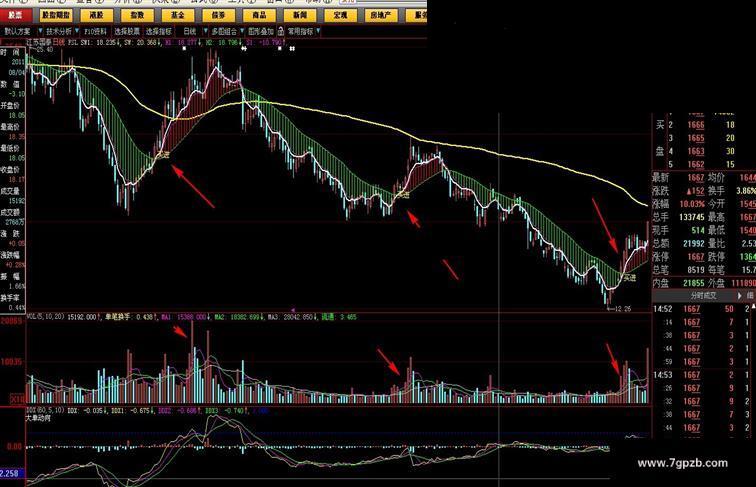Click the 14:52 trade row

click(704, 309)
